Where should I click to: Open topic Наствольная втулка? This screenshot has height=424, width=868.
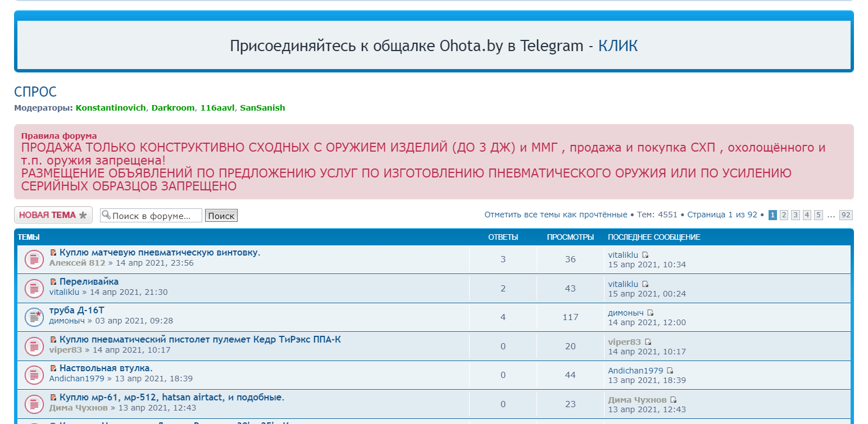[106, 368]
